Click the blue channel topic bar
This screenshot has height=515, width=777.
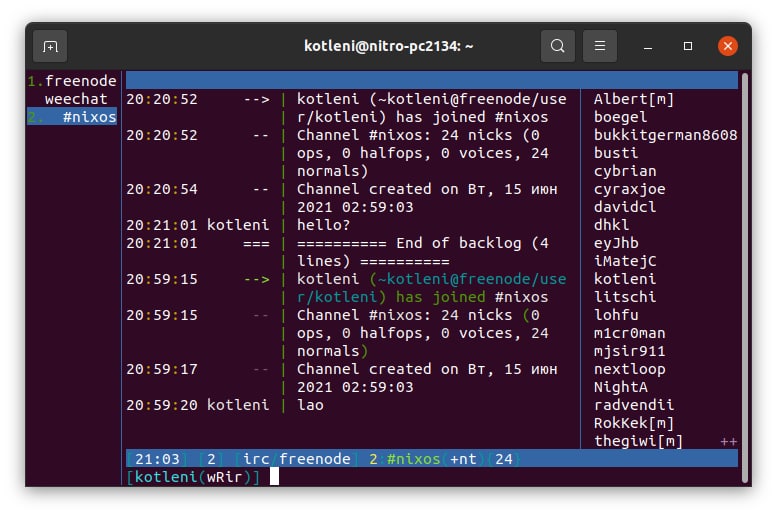[x=432, y=80]
